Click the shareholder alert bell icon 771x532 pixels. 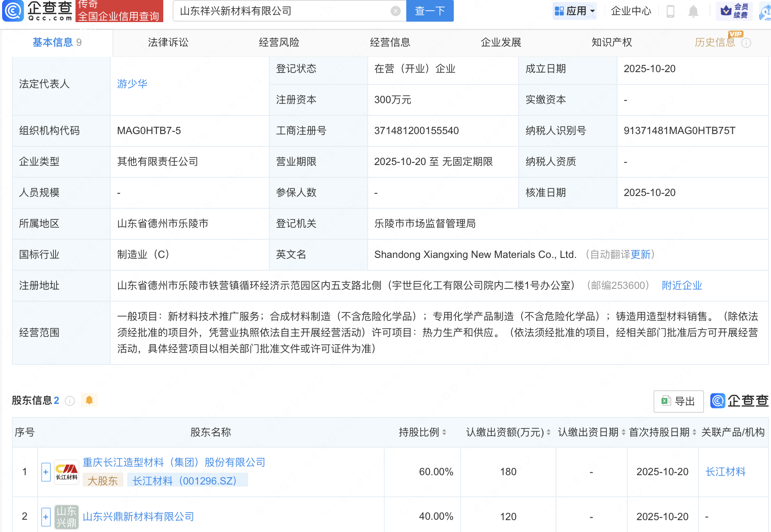[x=89, y=400]
